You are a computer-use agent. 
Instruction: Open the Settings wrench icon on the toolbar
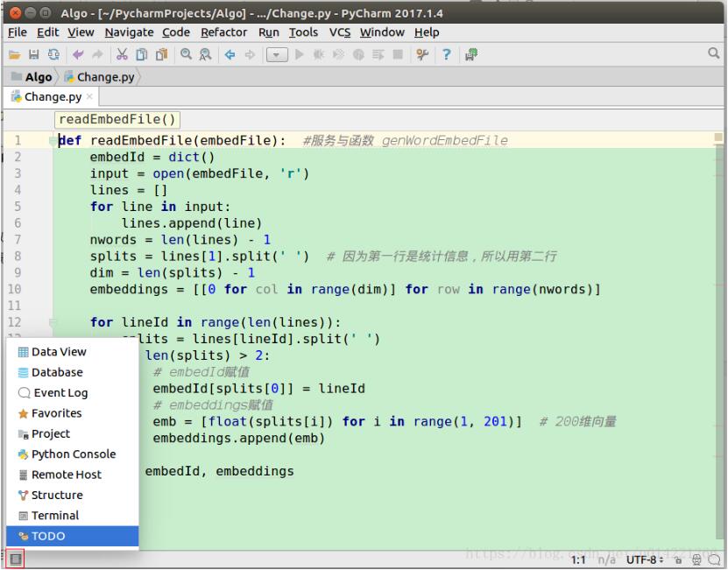point(422,54)
